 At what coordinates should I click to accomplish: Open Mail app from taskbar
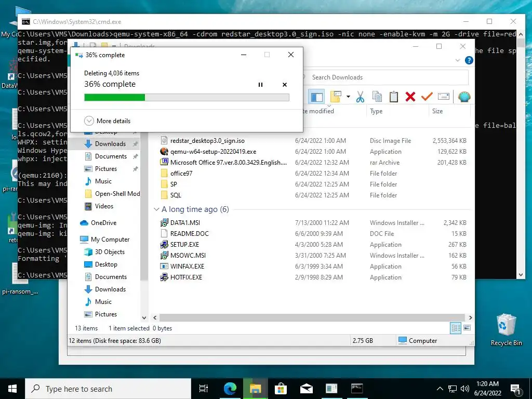coord(306,389)
